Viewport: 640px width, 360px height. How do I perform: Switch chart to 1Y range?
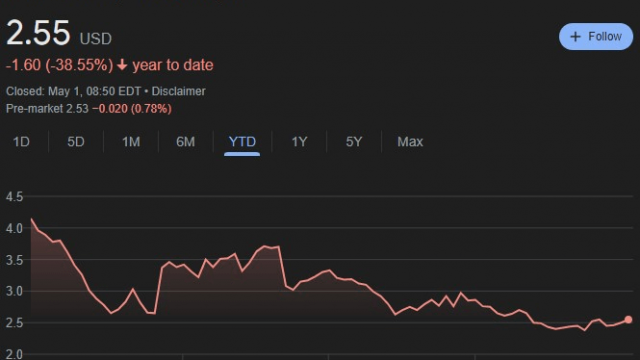[x=299, y=142]
